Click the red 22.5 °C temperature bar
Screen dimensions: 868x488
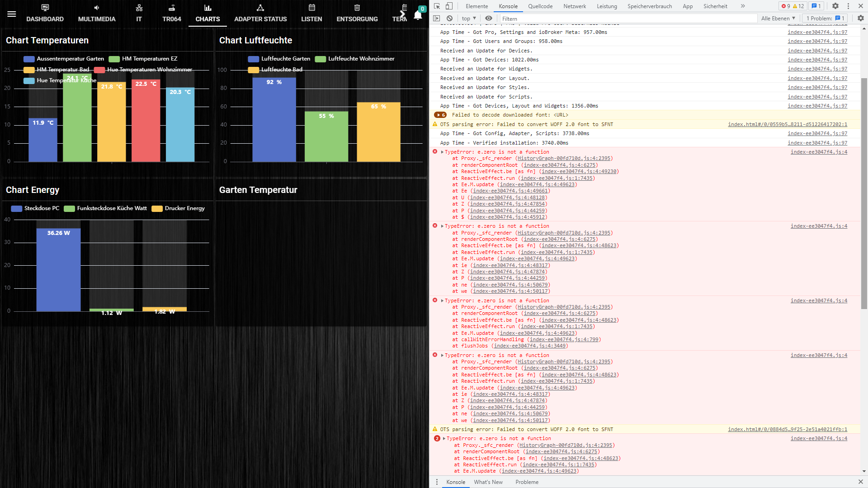tap(146, 121)
